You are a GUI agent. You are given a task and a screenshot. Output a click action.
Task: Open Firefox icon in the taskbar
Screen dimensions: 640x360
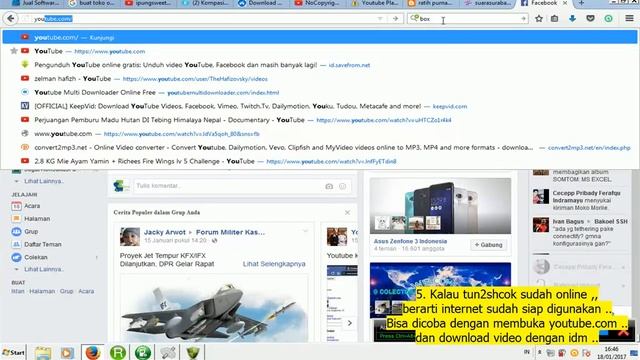pyautogui.click(x=93, y=353)
